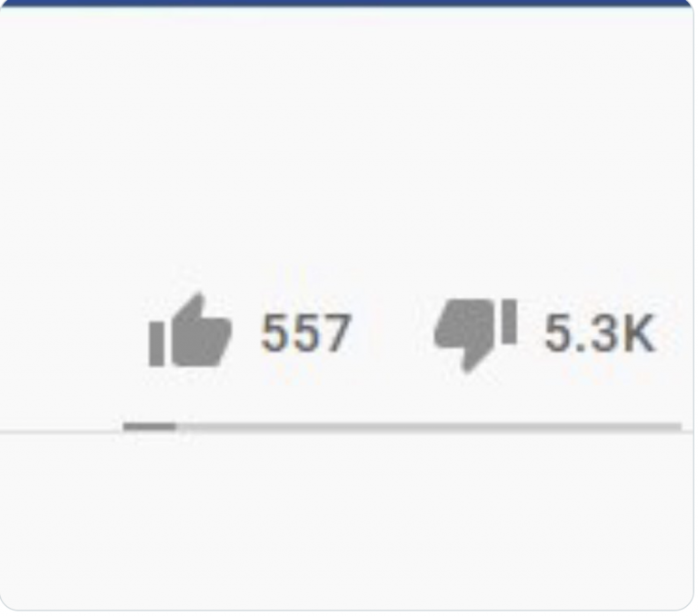Viewport: 698px width, 616px height.
Task: Click the blue header strip at top
Action: 347,3
